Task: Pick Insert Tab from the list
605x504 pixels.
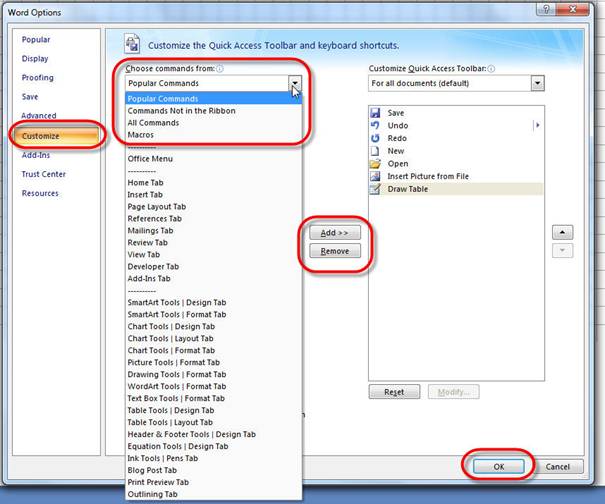Action: coord(213,194)
